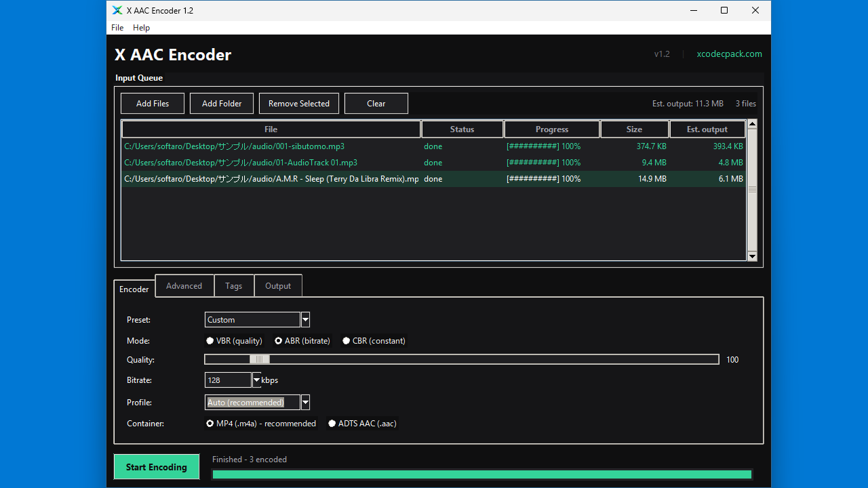Click the queue scrollbar down arrow
Screen dimensions: 868x488
pyautogui.click(x=752, y=256)
